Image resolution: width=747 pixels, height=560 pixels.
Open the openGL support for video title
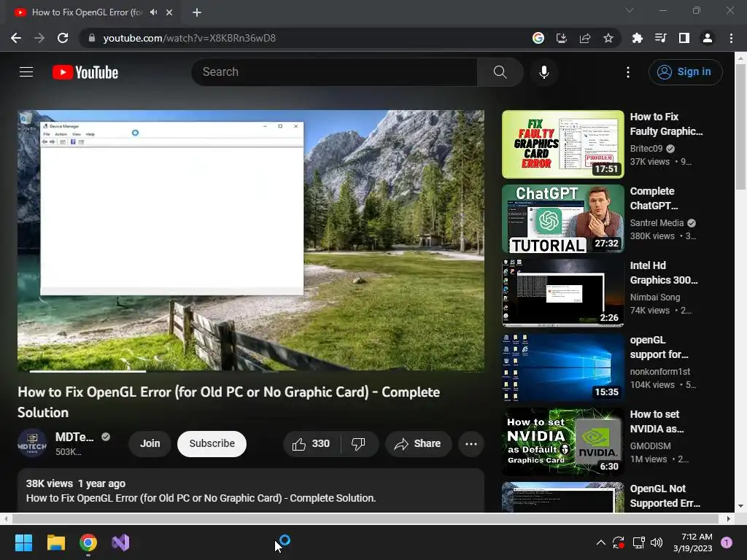tap(659, 347)
